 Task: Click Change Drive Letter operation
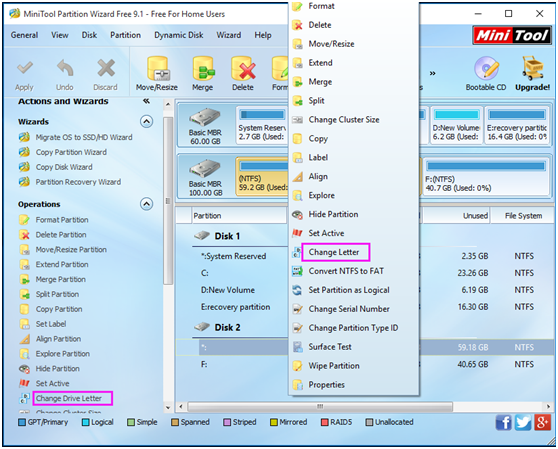click(69, 398)
